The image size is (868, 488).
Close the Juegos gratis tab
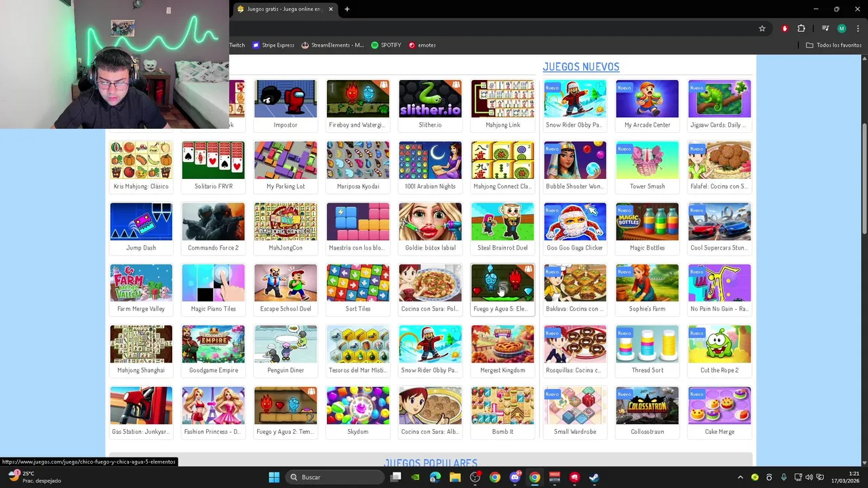pos(331,9)
